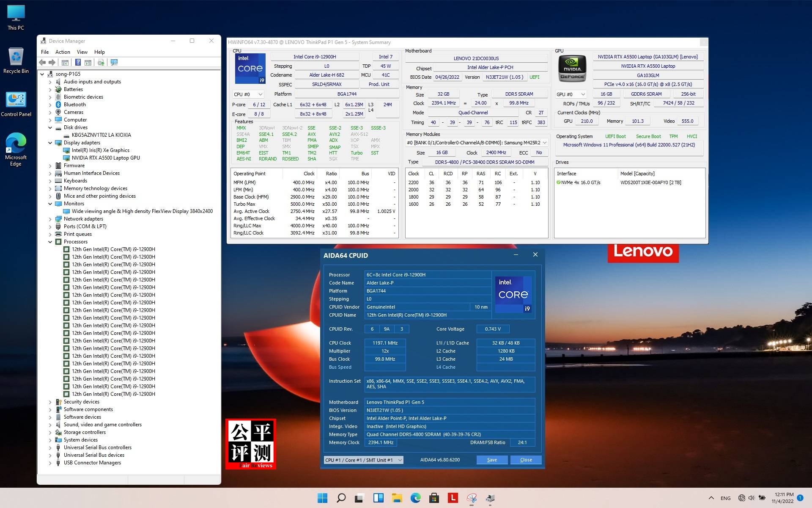Image resolution: width=812 pixels, height=508 pixels.
Task: Click the Save button in AIDA64 CPUID
Action: point(492,460)
